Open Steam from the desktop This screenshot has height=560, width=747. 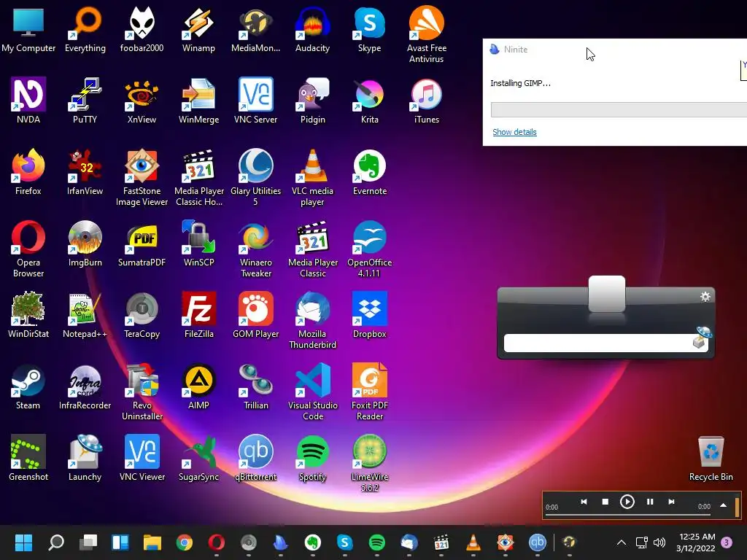pyautogui.click(x=28, y=386)
